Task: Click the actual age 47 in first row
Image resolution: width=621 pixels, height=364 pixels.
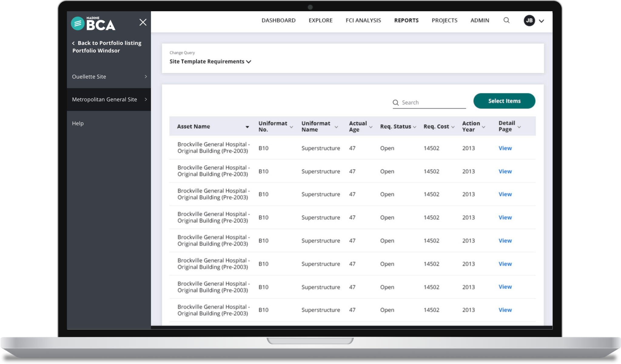Action: click(x=352, y=148)
